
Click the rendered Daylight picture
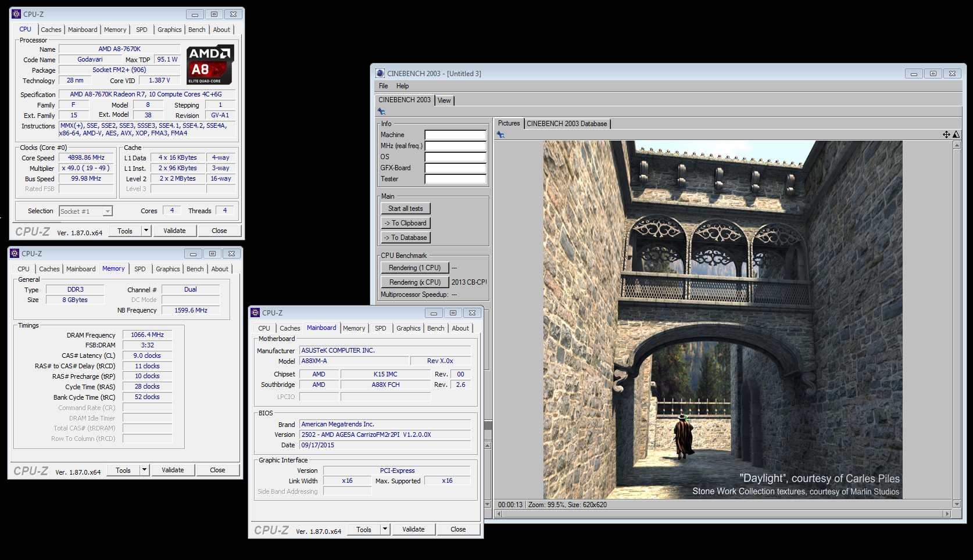[x=723, y=320]
